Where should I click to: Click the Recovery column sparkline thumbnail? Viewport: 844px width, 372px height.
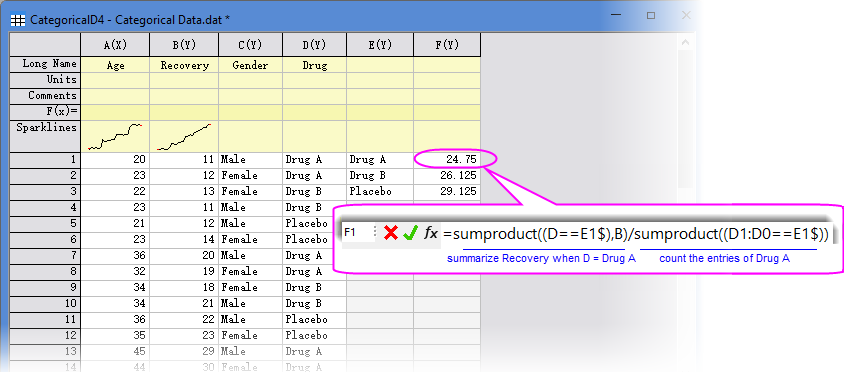[x=184, y=137]
